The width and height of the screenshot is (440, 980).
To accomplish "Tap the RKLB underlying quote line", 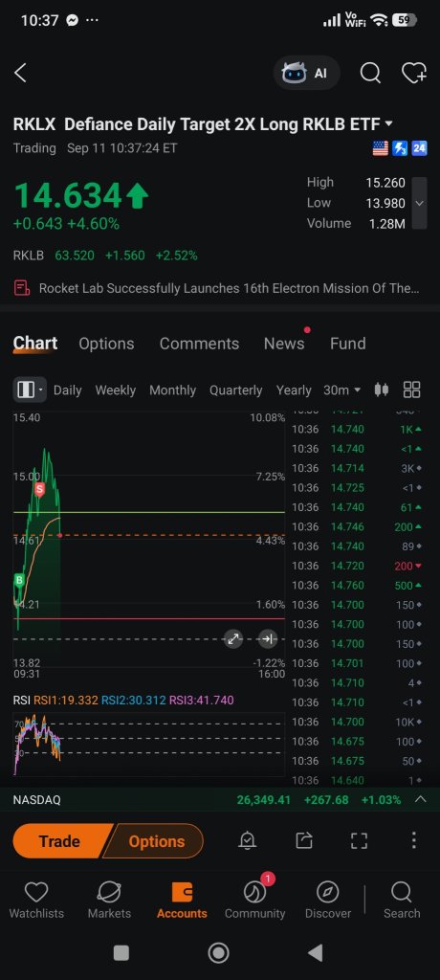I will point(105,256).
